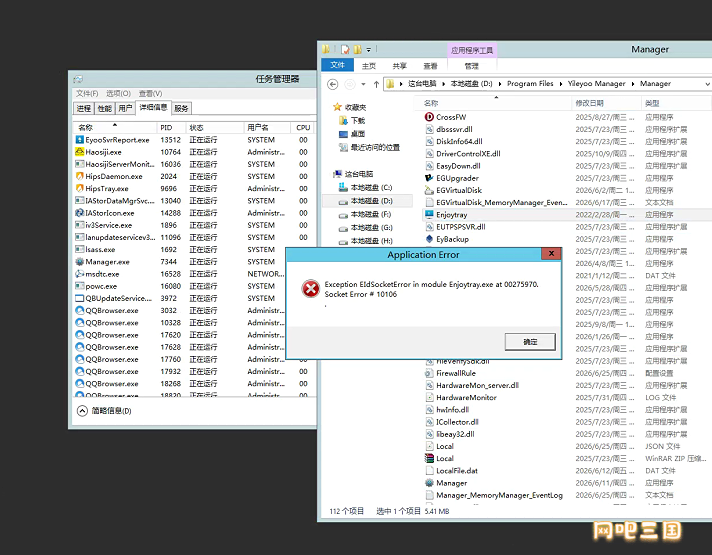This screenshot has width=712, height=555.
Task: Switch to the 性能 tab
Action: coord(104,109)
